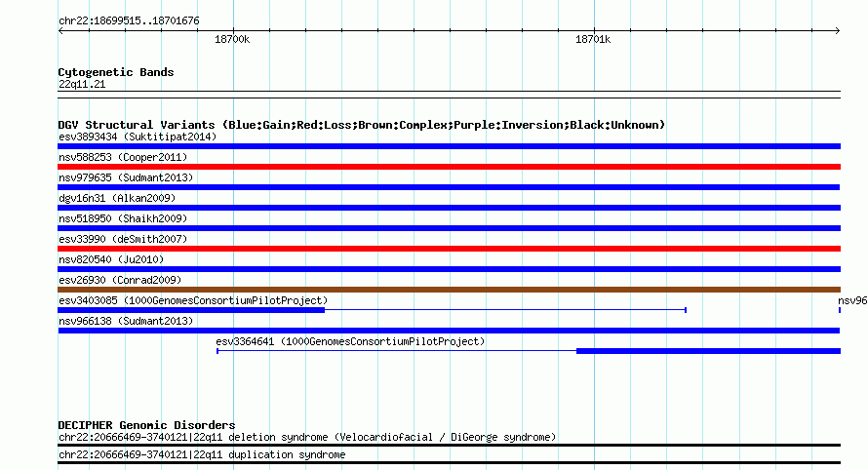868x470 pixels.
Task: Click the esv33990 (deSmith2007) label
Action: pyautogui.click(x=123, y=239)
